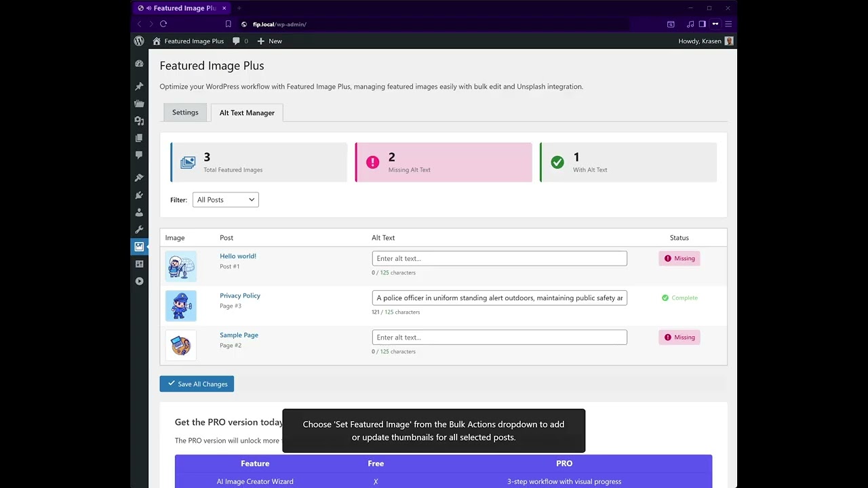Image resolution: width=868 pixels, height=488 pixels.
Task: Click the Hello world! igloo thumbnail
Action: click(181, 266)
